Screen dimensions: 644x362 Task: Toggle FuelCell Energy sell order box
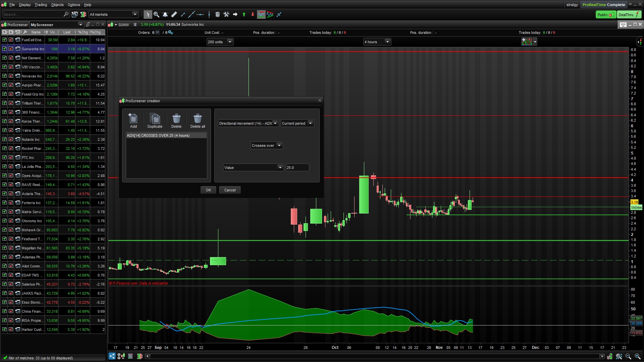11,40
